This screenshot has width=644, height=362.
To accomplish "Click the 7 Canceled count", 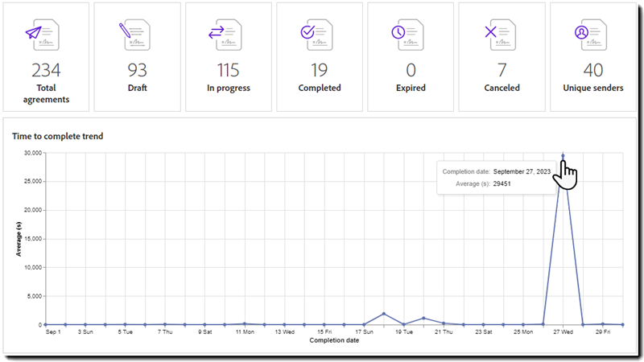I will pyautogui.click(x=501, y=71).
